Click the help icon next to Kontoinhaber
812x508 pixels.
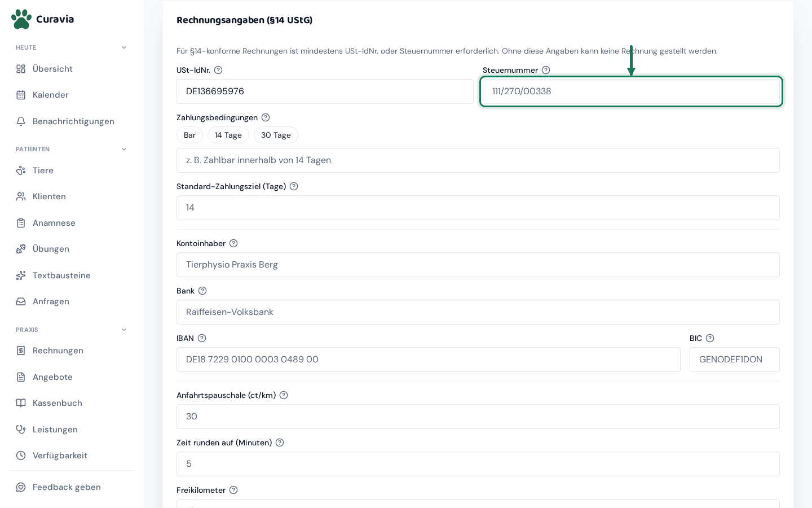click(233, 243)
